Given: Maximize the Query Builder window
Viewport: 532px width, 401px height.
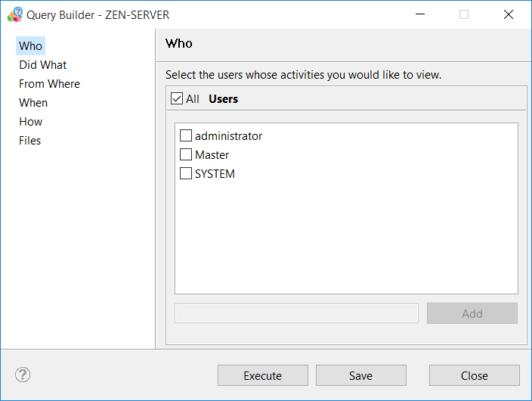Looking at the screenshot, I should click(x=464, y=14).
